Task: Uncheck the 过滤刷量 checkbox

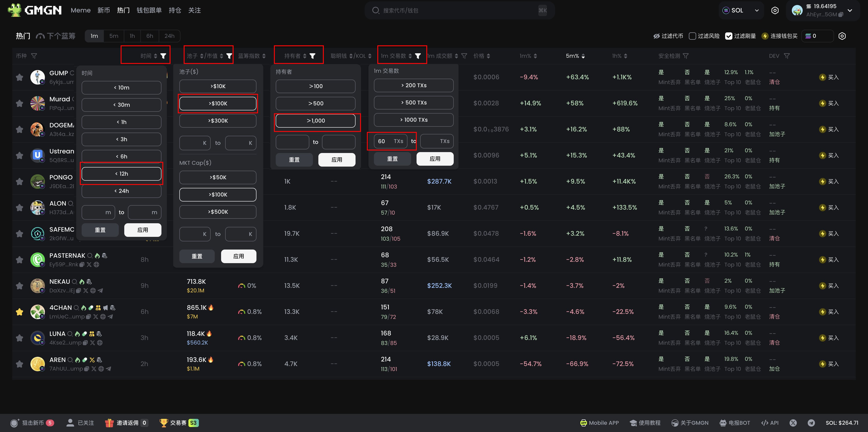Action: (729, 36)
